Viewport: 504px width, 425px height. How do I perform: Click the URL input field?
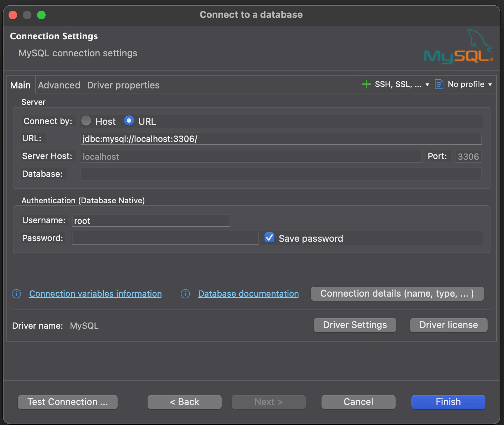click(281, 138)
